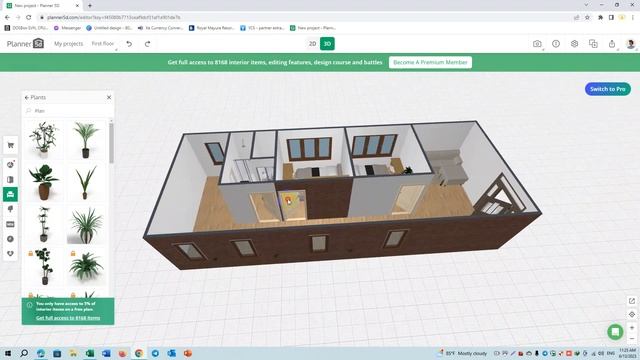Select the spiky plant in striped pot
The width and height of the screenshot is (640, 360).
[86, 224]
